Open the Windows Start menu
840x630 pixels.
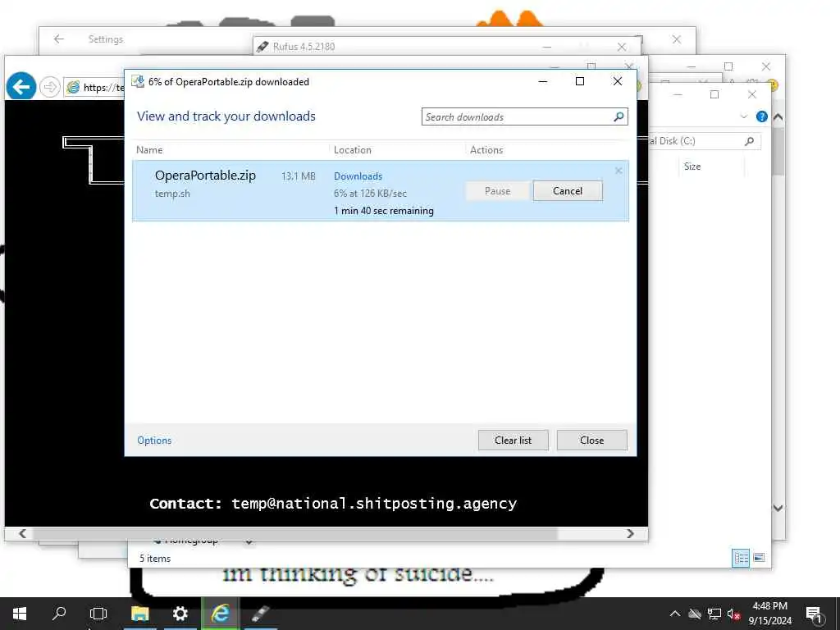tap(20, 613)
